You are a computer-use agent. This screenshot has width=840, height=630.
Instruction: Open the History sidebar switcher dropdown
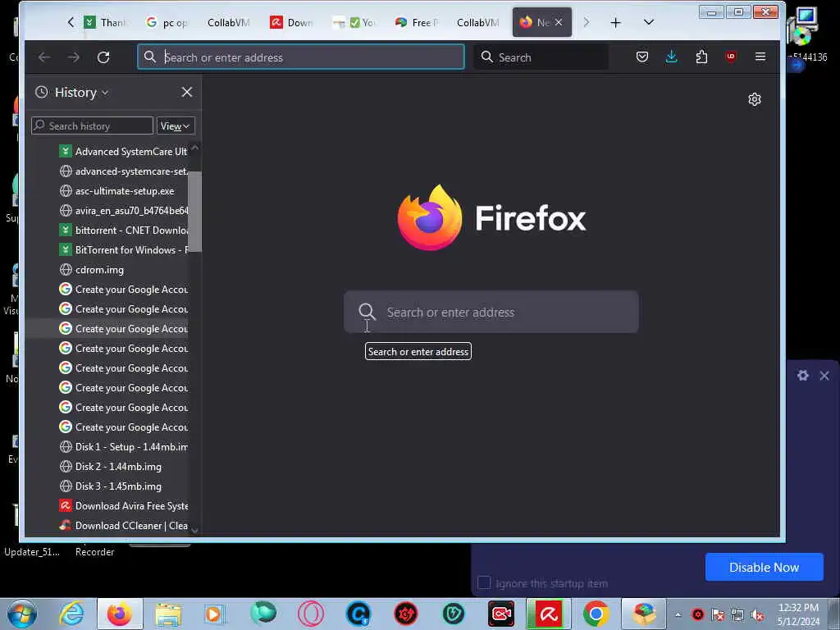click(x=72, y=92)
